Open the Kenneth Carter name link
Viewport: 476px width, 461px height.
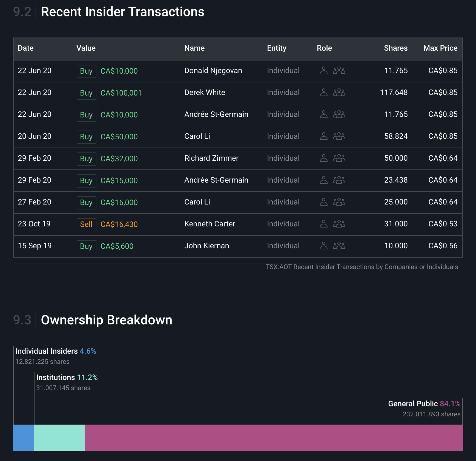click(210, 224)
